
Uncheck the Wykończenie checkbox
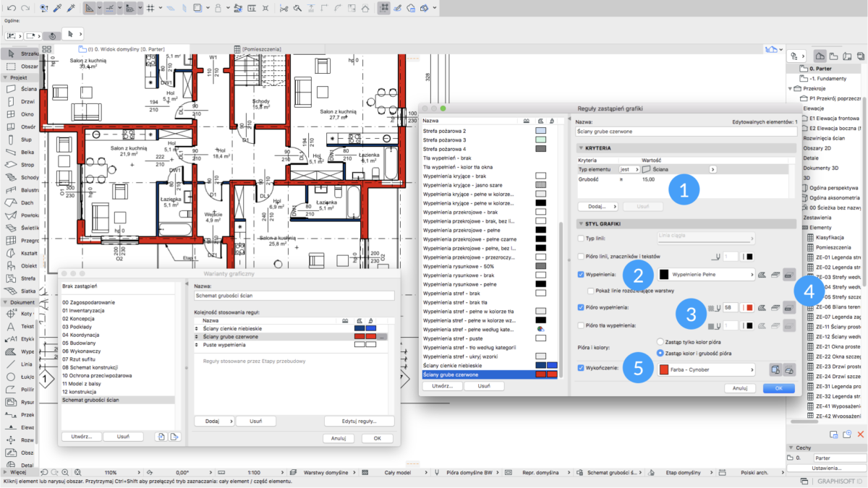[x=582, y=367]
